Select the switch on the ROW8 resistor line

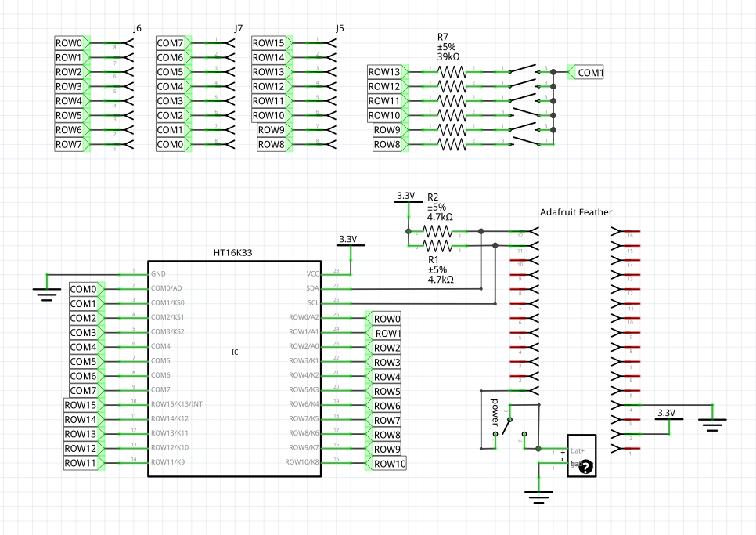(524, 141)
